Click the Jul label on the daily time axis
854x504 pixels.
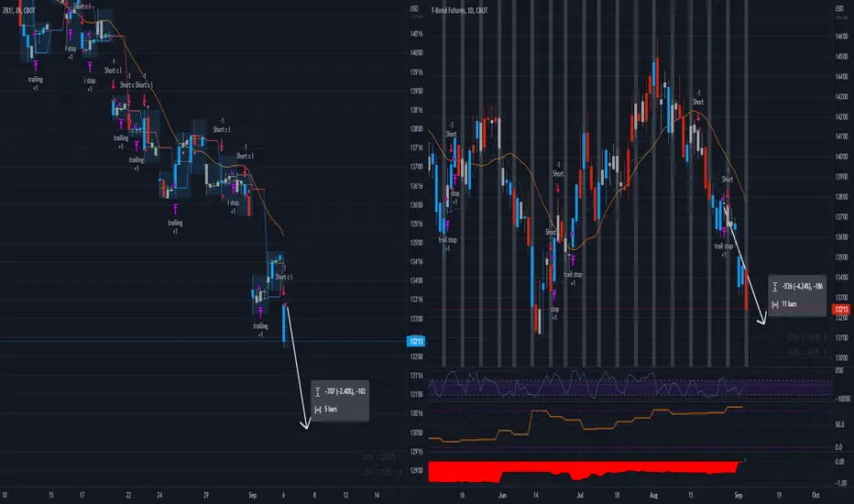(579, 495)
